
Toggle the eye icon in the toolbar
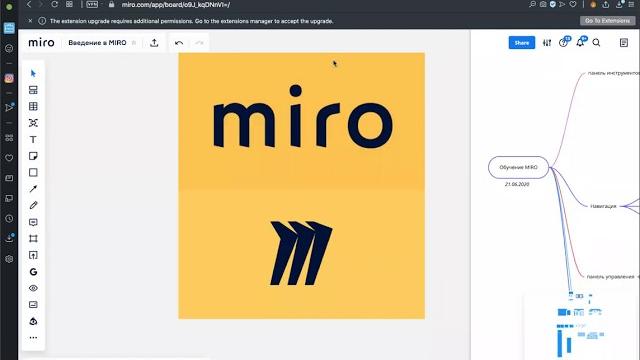[x=33, y=288]
